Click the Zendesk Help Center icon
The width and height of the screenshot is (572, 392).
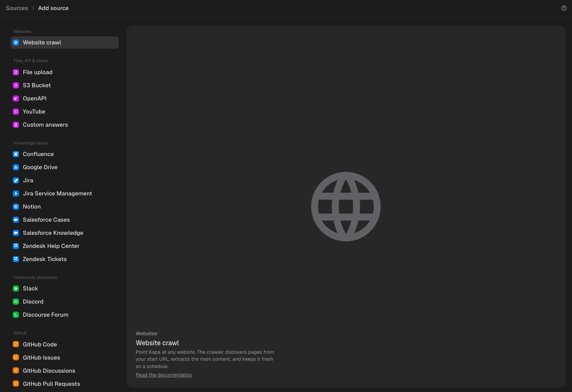pyautogui.click(x=16, y=246)
